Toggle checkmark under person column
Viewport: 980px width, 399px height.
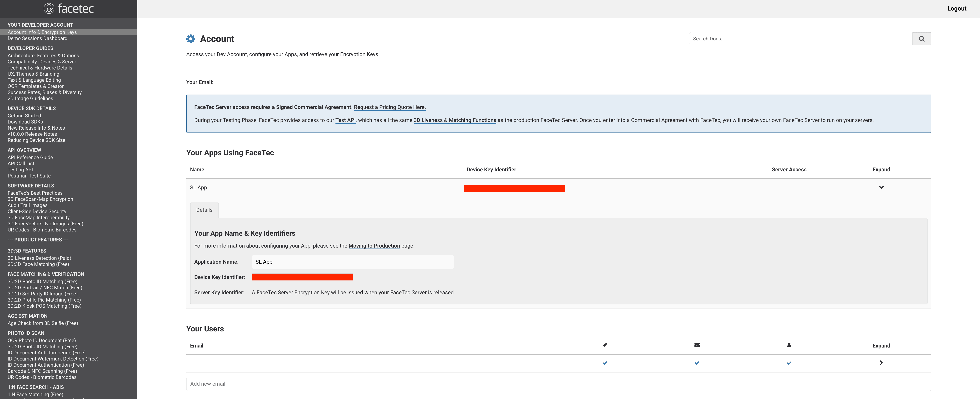[x=789, y=363]
